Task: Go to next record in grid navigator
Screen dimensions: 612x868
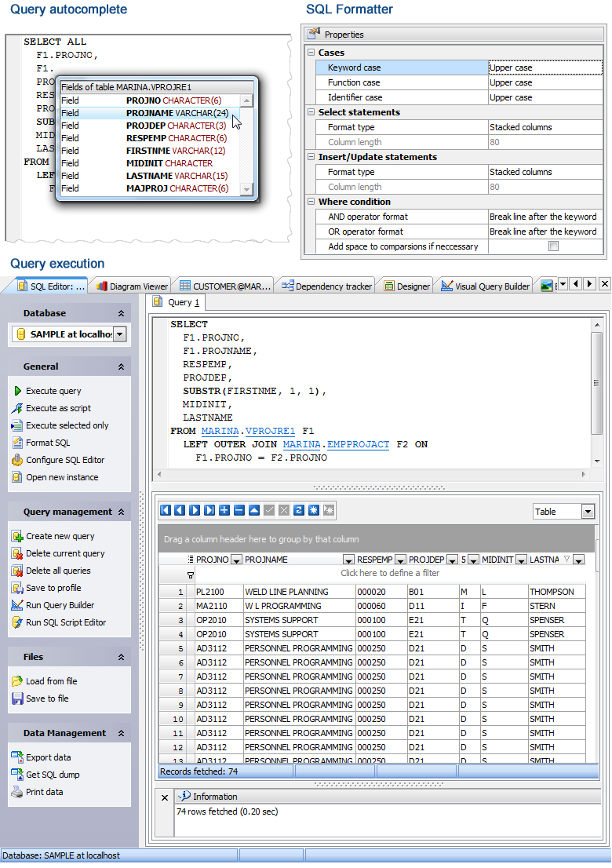Action: pos(195,510)
